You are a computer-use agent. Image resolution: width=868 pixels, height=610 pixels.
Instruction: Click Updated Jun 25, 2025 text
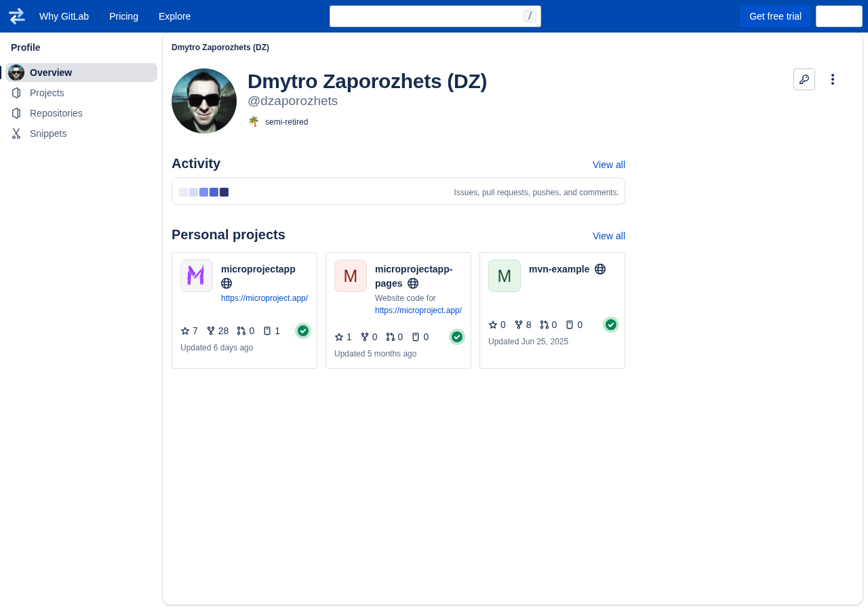click(528, 342)
